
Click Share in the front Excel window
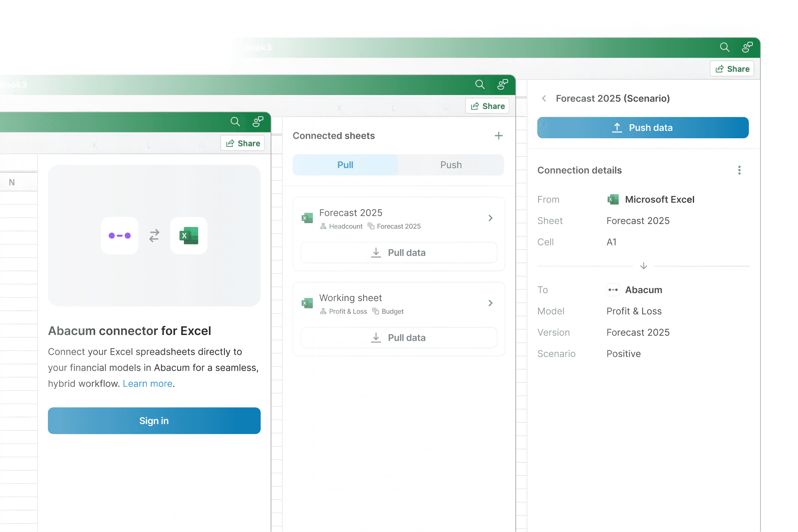(x=243, y=143)
